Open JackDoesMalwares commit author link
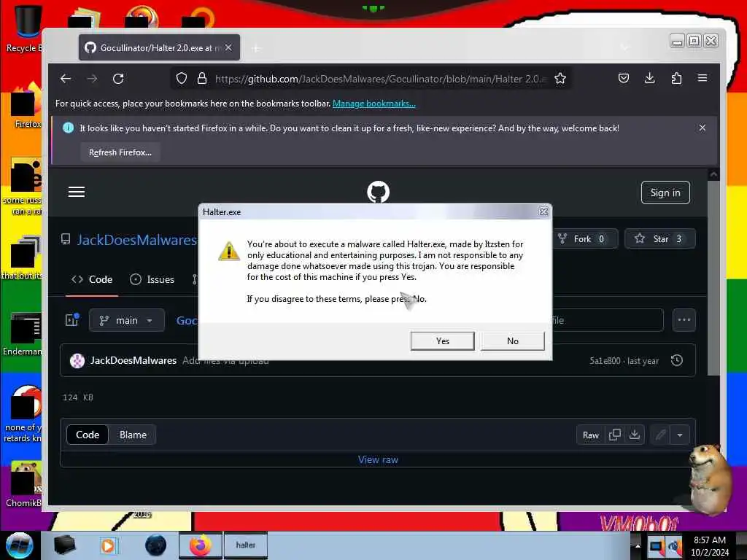 [133, 360]
